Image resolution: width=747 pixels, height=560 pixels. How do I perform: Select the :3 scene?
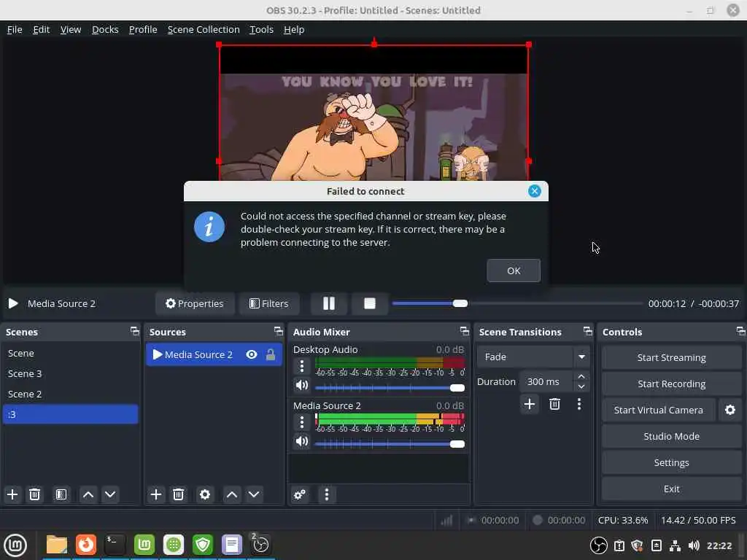tap(71, 414)
